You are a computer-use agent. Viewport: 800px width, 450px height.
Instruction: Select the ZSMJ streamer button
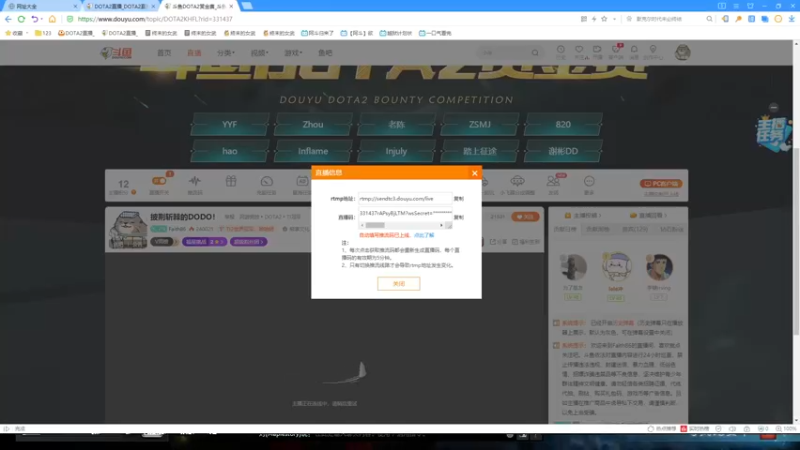(x=480, y=124)
